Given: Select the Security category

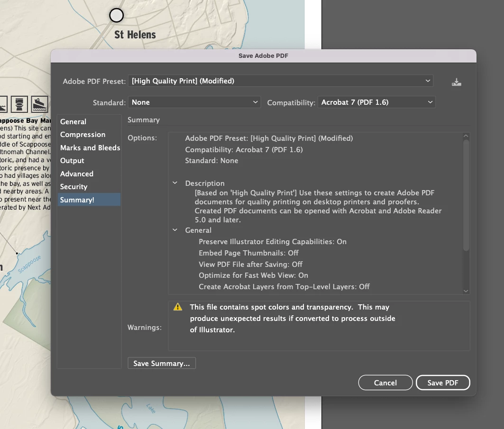Looking at the screenshot, I should tap(89, 186).
